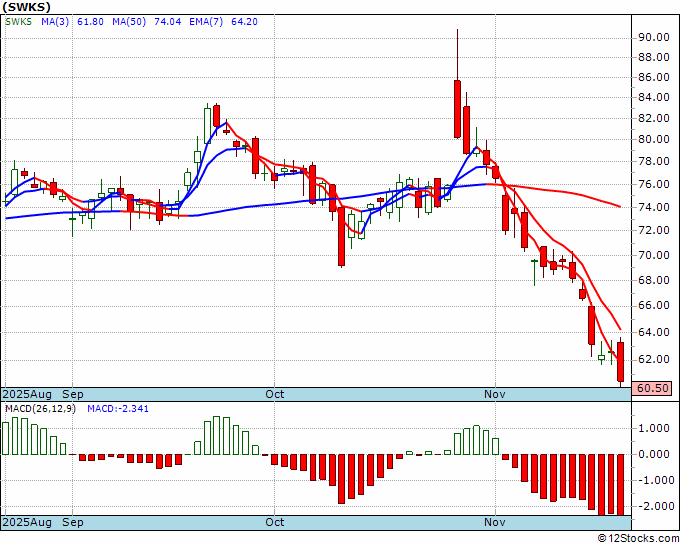Click Oct on the price chart date axis
Screen dimensions: 680x546
[275, 394]
